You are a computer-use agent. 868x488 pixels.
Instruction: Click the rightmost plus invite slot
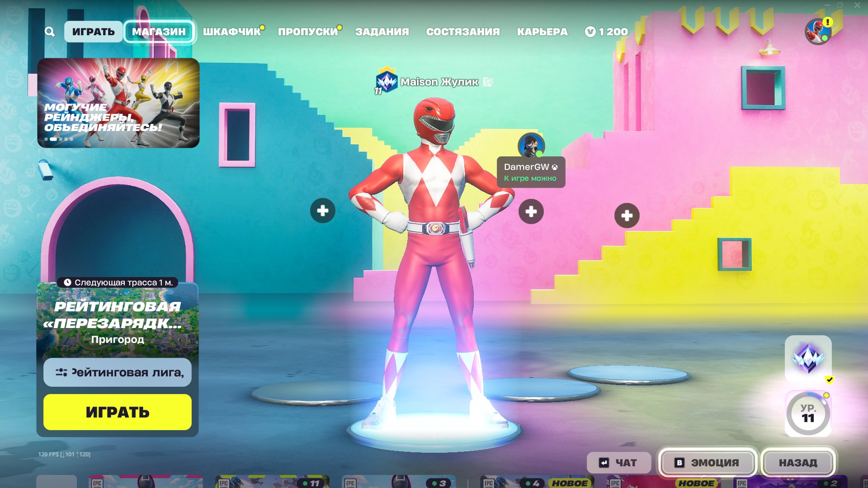pos(627,216)
